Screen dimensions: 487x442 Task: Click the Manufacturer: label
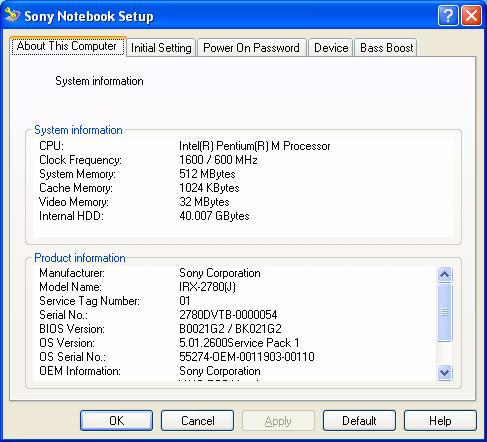coord(72,273)
